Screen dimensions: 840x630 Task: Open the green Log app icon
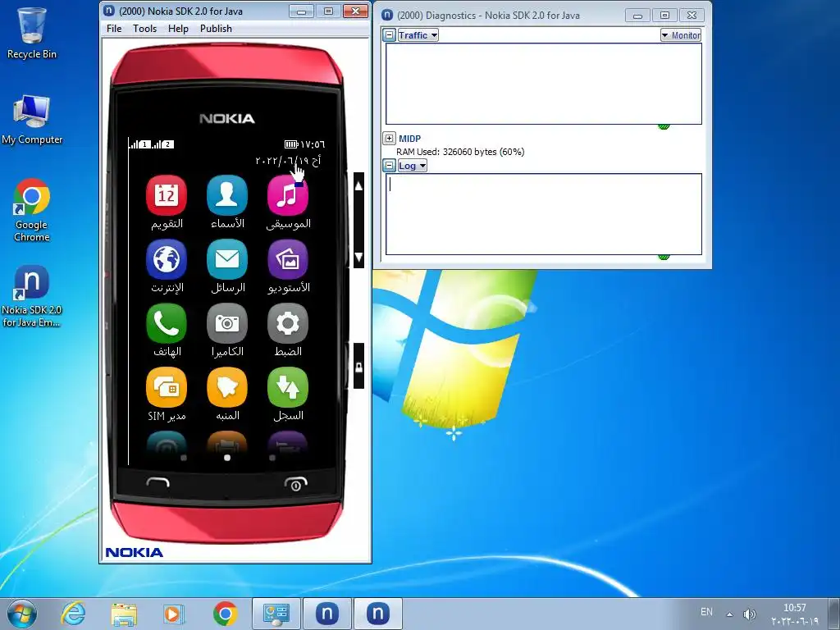point(288,387)
